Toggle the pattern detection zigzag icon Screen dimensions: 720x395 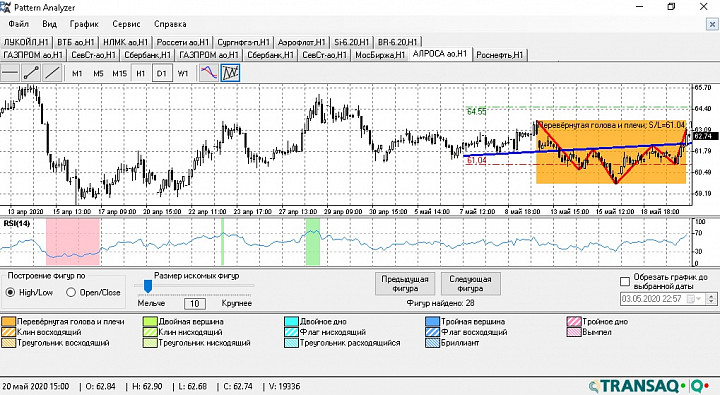point(231,73)
